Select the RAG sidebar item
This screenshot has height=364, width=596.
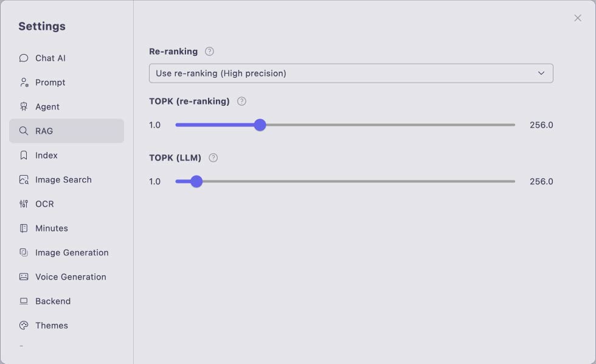66,131
